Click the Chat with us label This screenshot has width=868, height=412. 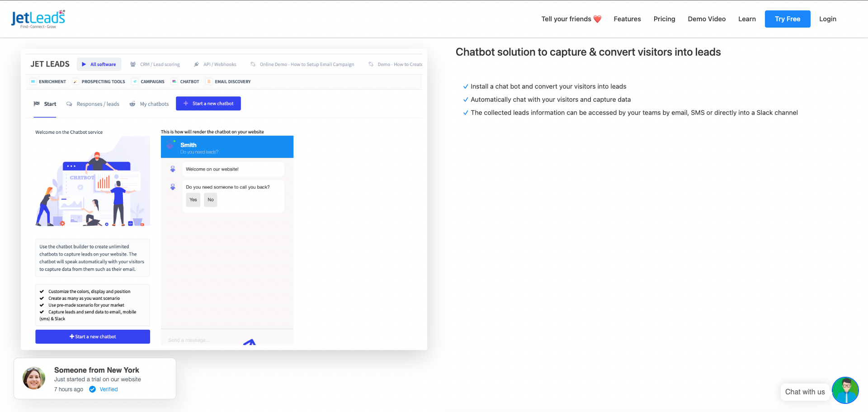pos(805,392)
